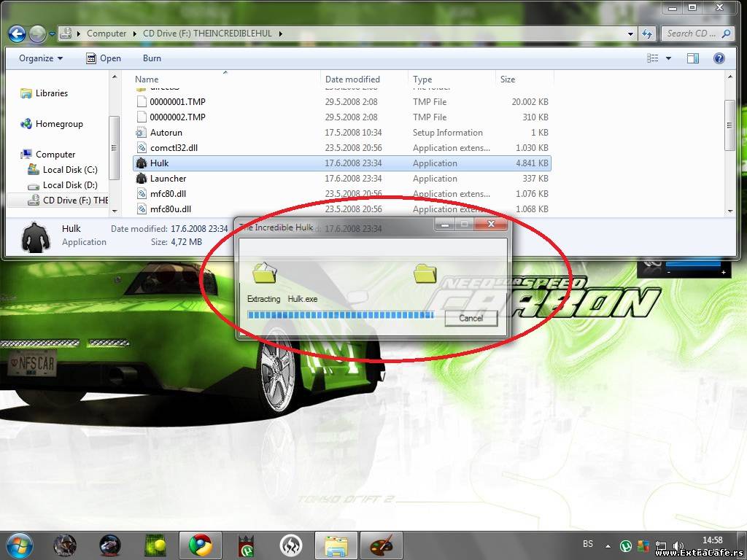Viewport: 747px width, 560px height.
Task: Select the mfc80.dll file
Action: point(341,194)
